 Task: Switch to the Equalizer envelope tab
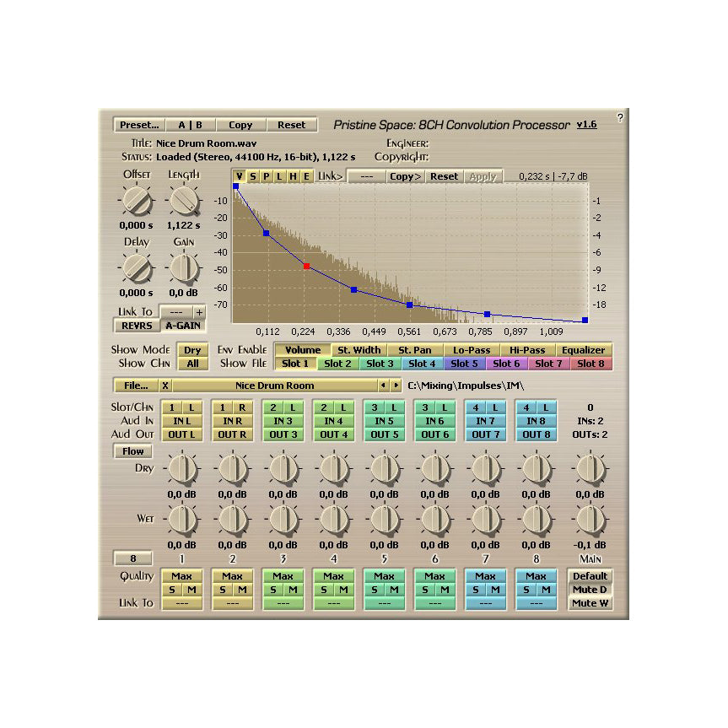click(x=583, y=349)
